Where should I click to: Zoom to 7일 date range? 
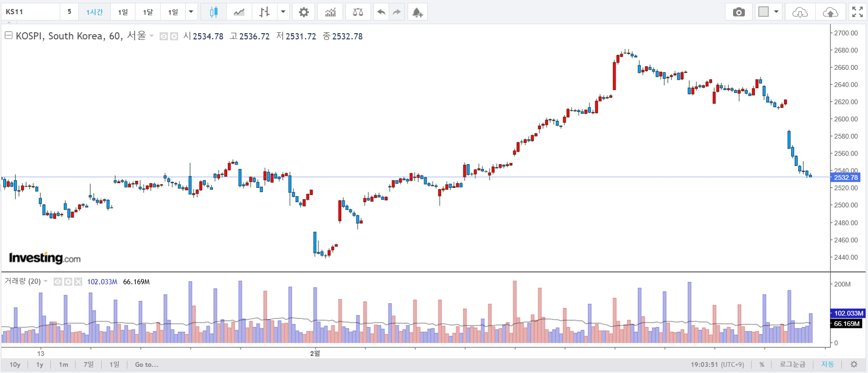coord(89,364)
